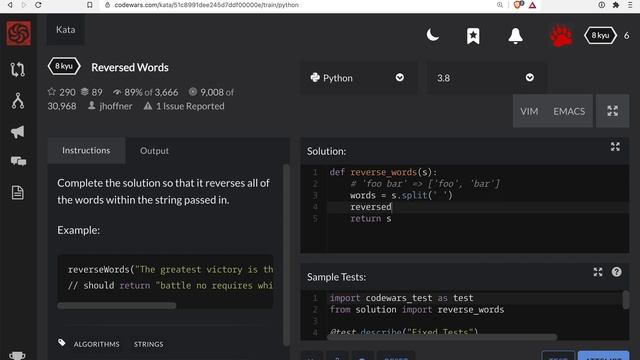Image resolution: width=640 pixels, height=360 pixels.
Task: Toggle dark mode with the moon icon
Action: coord(433,36)
